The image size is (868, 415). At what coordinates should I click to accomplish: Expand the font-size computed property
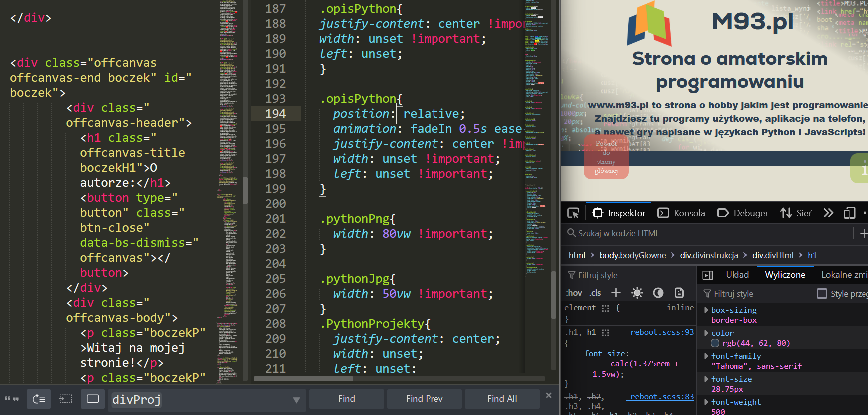point(706,379)
